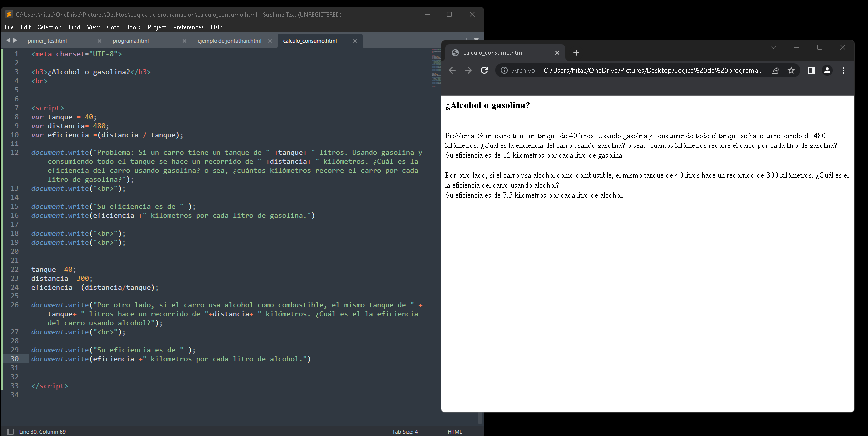Image resolution: width=868 pixels, height=436 pixels.
Task: Open the View menu
Action: pyautogui.click(x=93, y=27)
